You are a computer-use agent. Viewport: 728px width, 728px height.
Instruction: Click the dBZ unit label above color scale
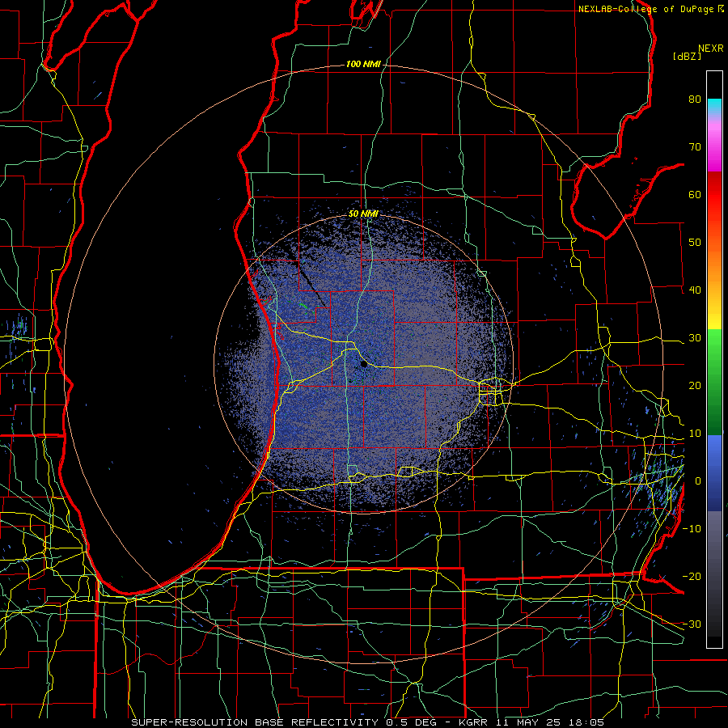687,56
